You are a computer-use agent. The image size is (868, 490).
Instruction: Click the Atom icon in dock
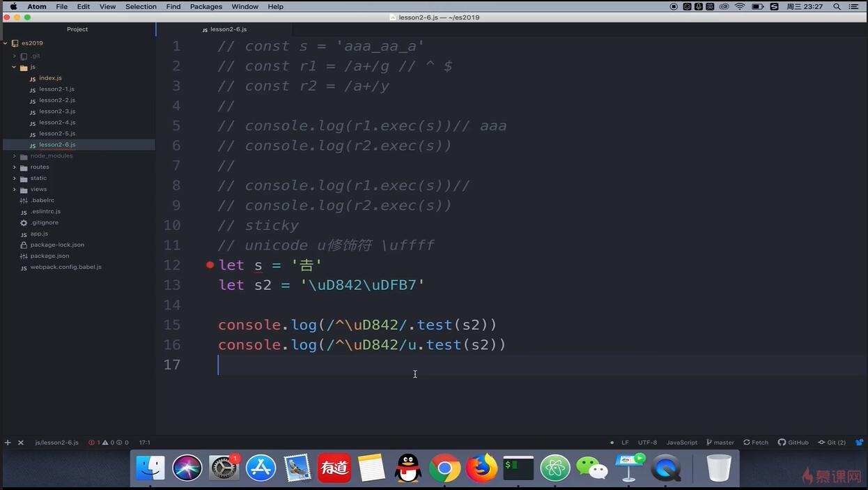point(555,468)
